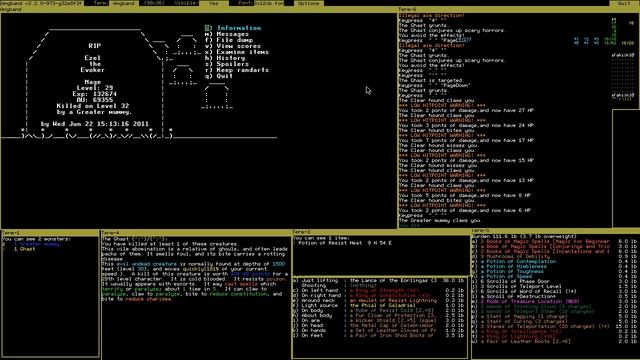This screenshot has height=360, width=640.
Task: Click Wands of Stinking Cloud row
Action: coord(554,306)
